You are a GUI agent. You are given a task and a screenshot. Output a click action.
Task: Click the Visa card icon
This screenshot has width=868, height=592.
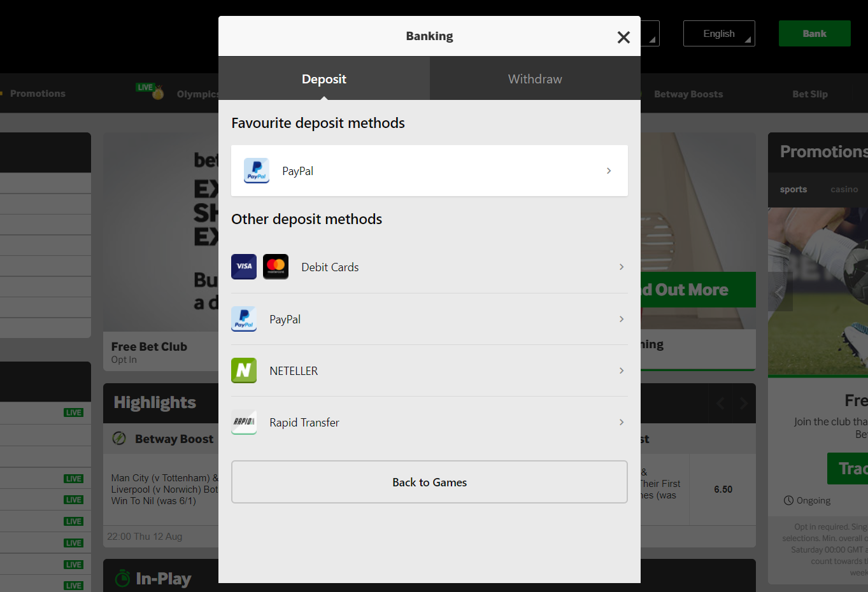pos(244,267)
